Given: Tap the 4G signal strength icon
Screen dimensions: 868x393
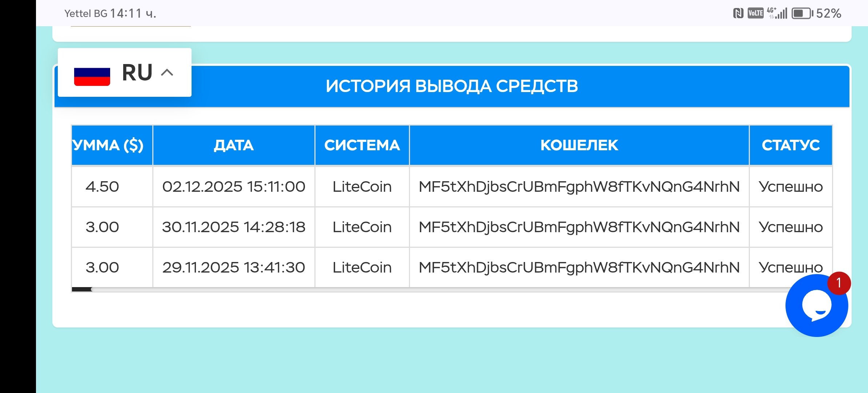Looking at the screenshot, I should pos(777,13).
